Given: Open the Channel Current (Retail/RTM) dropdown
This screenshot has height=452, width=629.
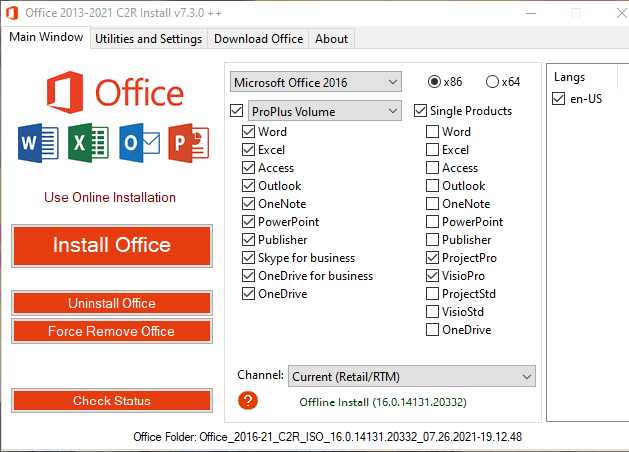Looking at the screenshot, I should coord(412,376).
